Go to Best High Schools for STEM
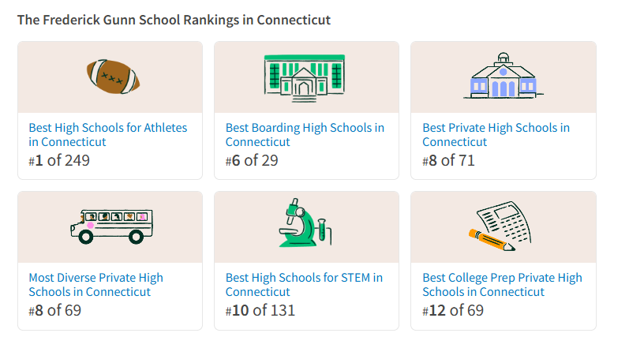The image size is (644, 348). point(304,285)
